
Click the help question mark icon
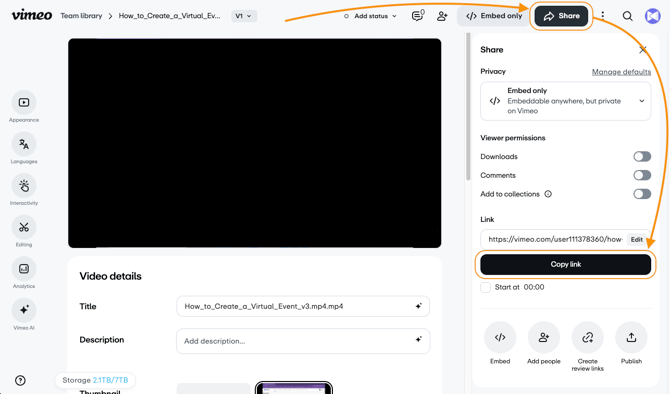(x=20, y=380)
